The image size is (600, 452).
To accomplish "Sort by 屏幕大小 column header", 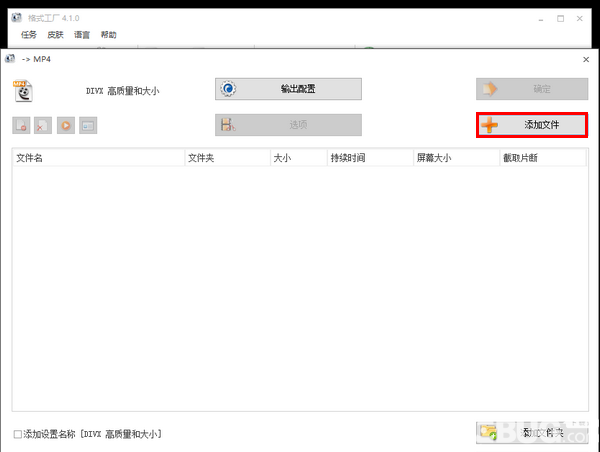I will (457, 158).
